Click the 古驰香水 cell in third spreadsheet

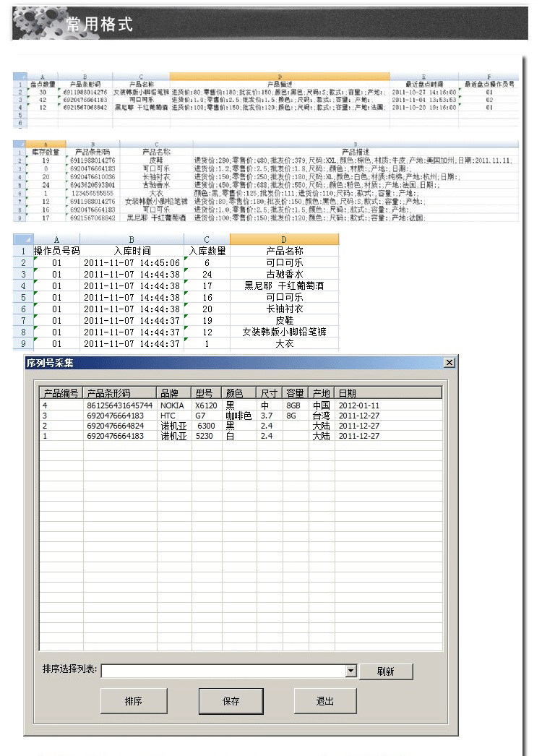click(x=285, y=274)
